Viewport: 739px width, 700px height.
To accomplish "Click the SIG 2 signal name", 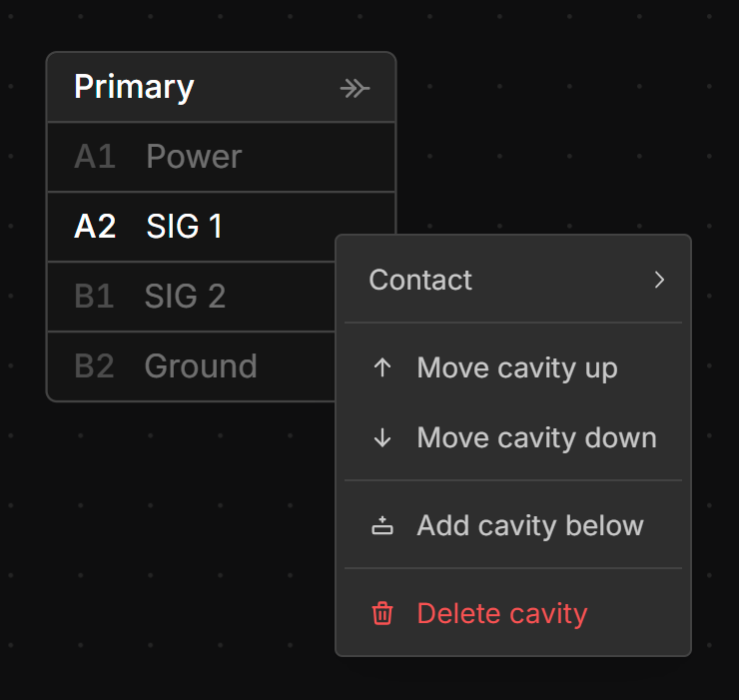I will pyautogui.click(x=185, y=297).
